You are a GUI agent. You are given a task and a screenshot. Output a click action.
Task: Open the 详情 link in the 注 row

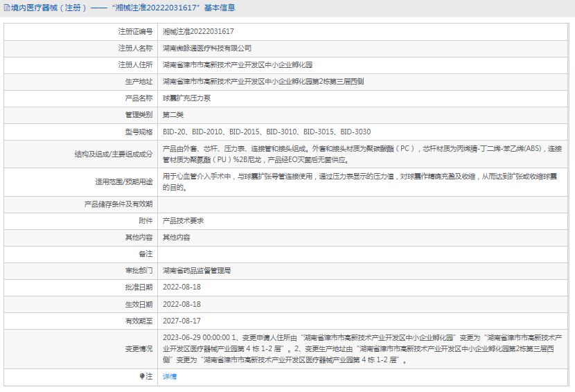point(170,377)
